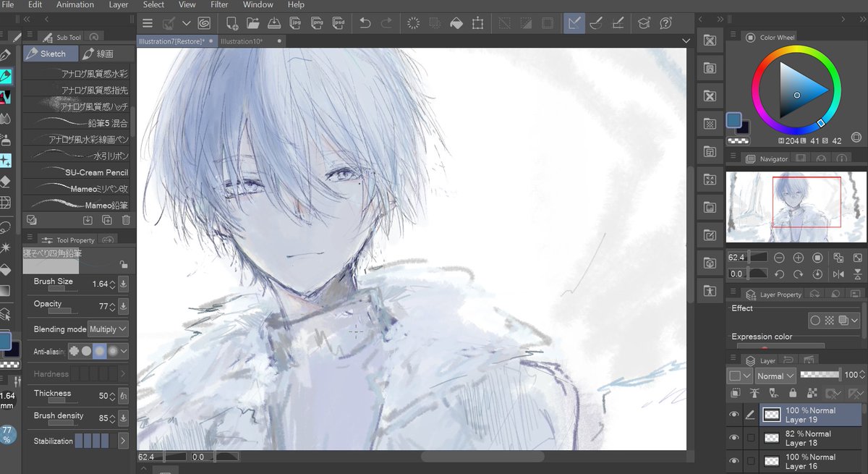
Task: Click the Fill bucket icon in command bar
Action: pyautogui.click(x=456, y=23)
